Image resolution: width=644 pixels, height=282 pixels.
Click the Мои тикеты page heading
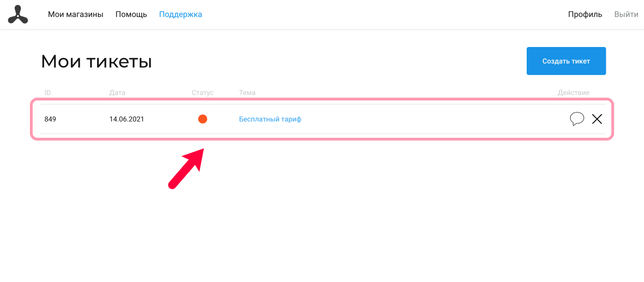[97, 61]
